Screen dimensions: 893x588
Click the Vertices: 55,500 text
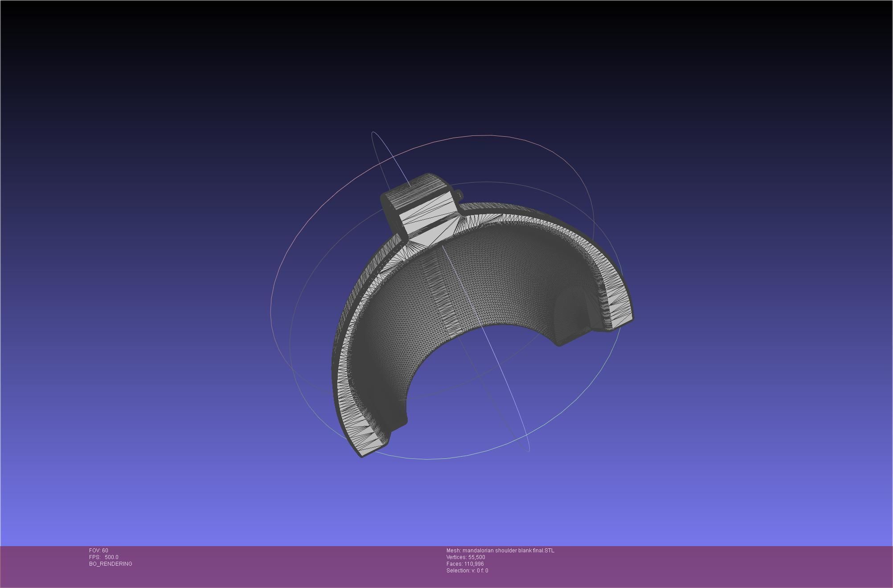[x=466, y=557]
